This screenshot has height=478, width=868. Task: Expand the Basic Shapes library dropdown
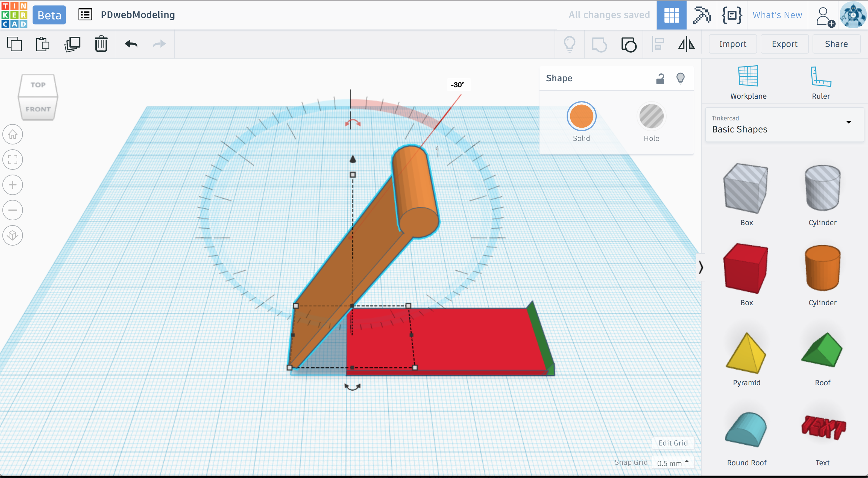pos(848,122)
